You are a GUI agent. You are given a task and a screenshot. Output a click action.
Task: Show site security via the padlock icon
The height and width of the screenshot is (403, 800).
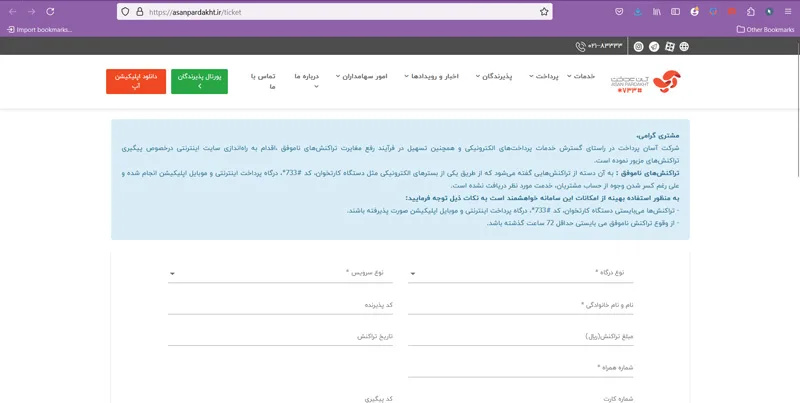(x=139, y=12)
